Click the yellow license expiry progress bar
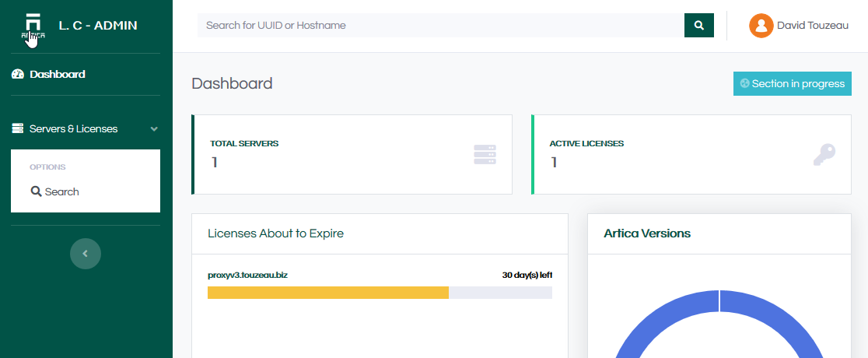The image size is (868, 358). [x=328, y=293]
